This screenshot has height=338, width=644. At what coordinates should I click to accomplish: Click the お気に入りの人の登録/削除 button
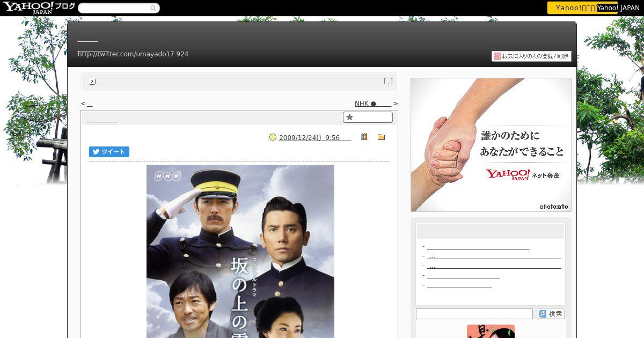coord(531,56)
